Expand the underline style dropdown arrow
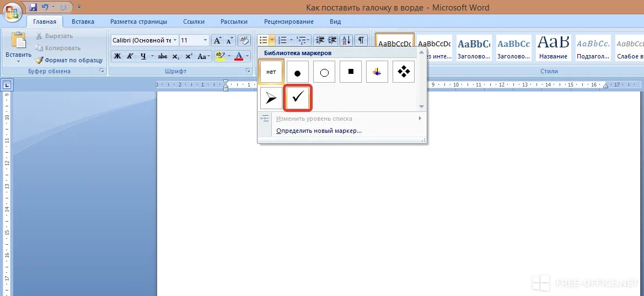This screenshot has width=644, height=296. [152, 56]
